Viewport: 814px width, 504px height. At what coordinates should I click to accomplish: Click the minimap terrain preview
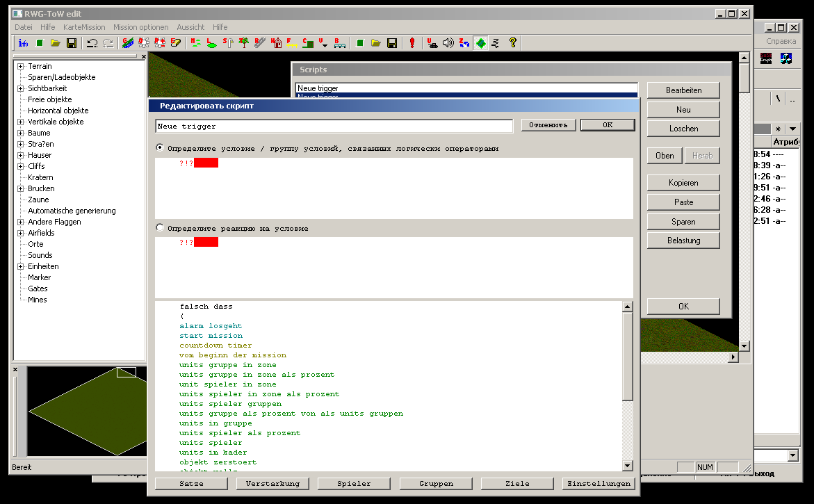click(87, 411)
